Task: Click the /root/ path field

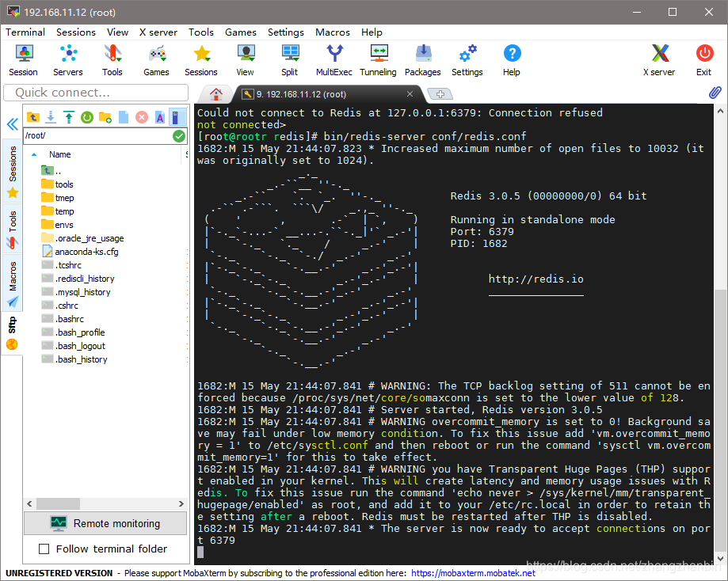Action: (x=97, y=135)
